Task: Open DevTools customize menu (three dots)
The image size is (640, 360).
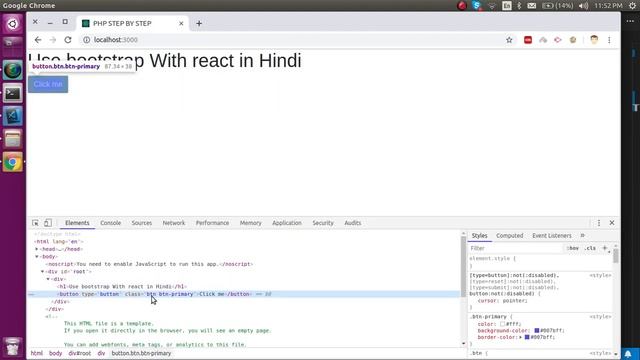Action: (599, 223)
